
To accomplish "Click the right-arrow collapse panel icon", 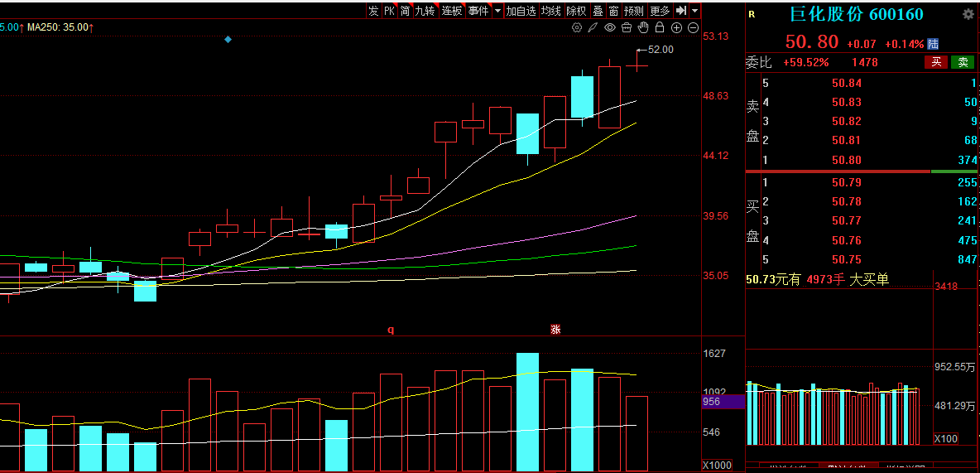I will (x=681, y=11).
